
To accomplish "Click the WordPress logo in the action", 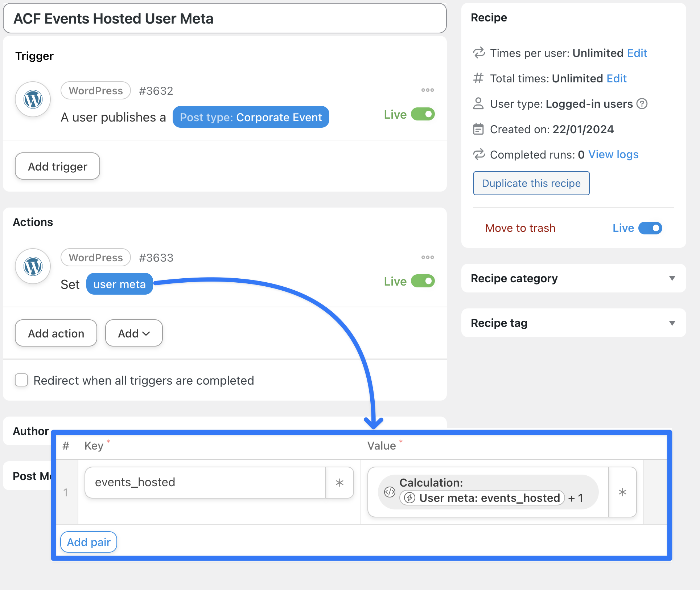I will [33, 267].
